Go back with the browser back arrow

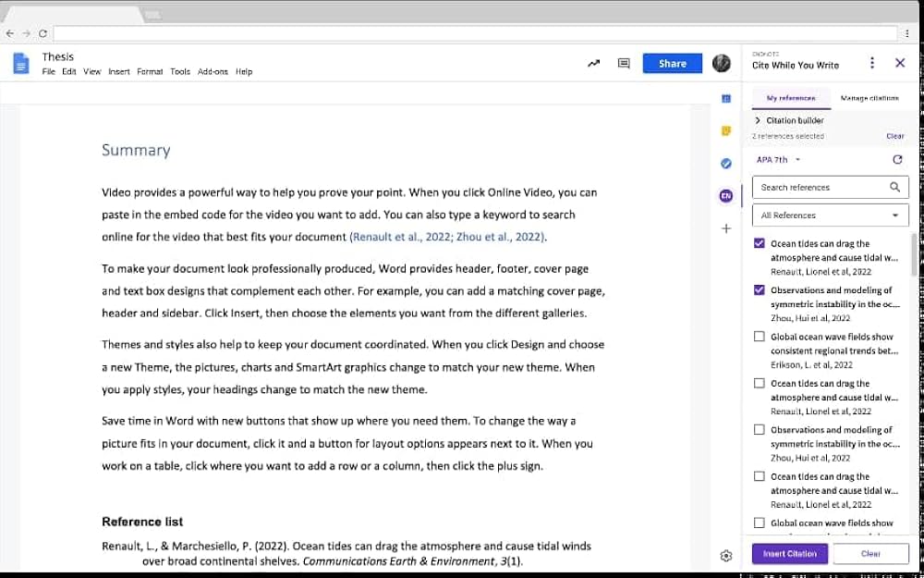9,33
